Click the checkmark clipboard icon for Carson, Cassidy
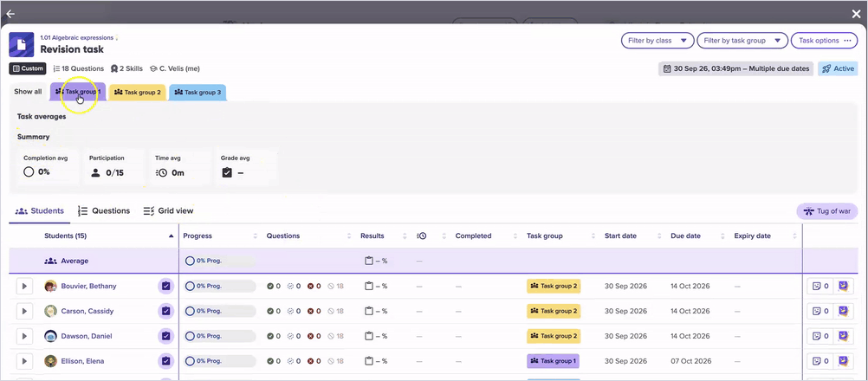This screenshot has width=868, height=381. 165,312
